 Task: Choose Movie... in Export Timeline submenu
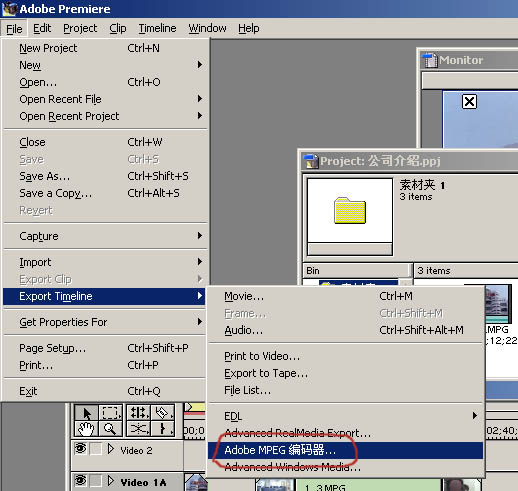[x=345, y=296]
